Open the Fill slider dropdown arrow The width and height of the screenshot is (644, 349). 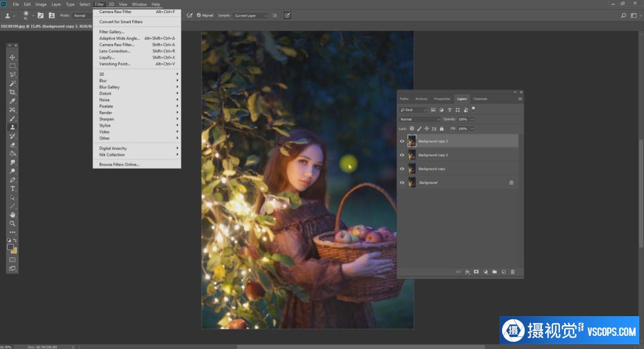pos(472,129)
